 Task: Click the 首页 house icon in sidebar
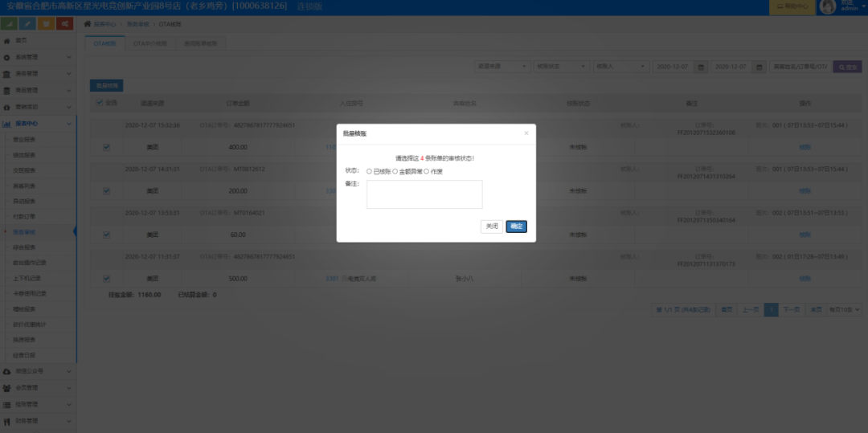tap(6, 41)
